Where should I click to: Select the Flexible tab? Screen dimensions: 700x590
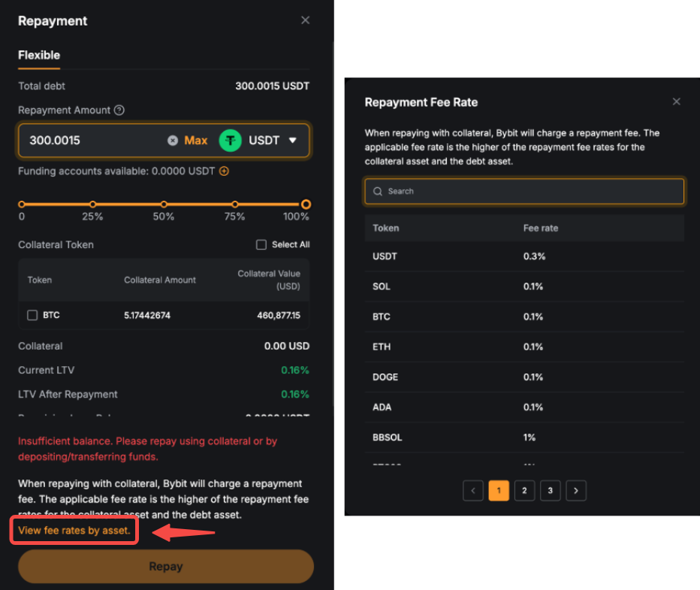[x=39, y=55]
